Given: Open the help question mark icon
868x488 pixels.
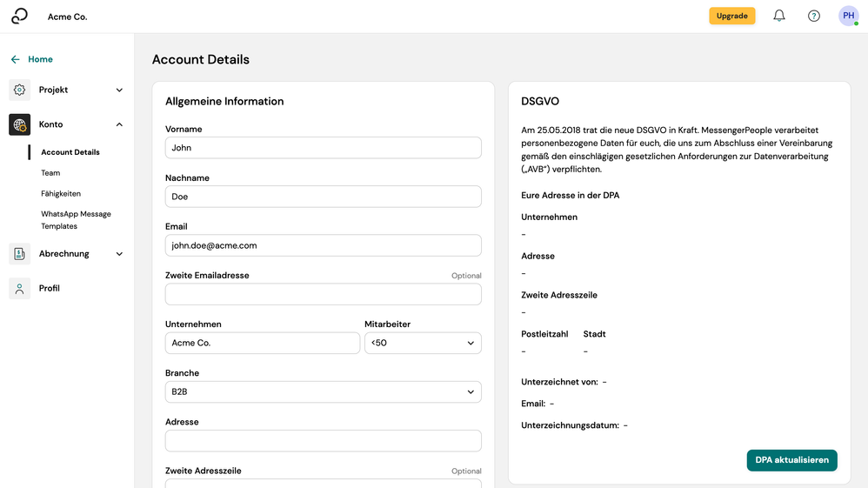Looking at the screenshot, I should point(814,16).
